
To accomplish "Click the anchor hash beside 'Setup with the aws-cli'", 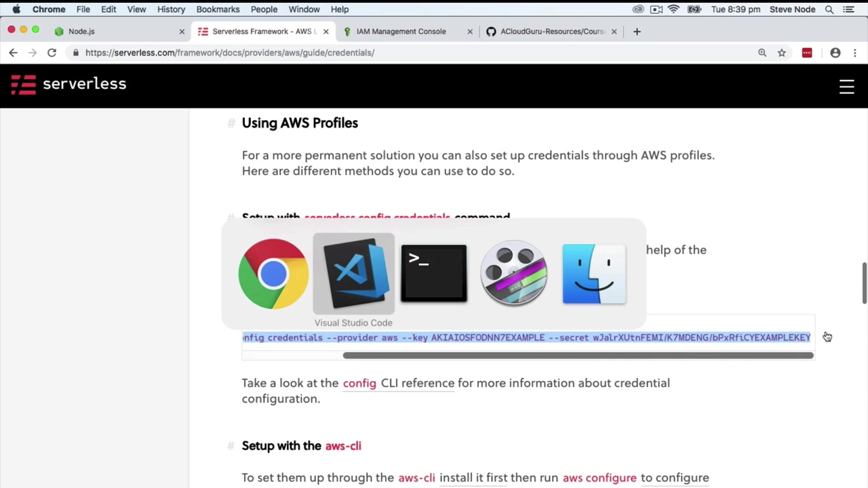I will (x=231, y=445).
